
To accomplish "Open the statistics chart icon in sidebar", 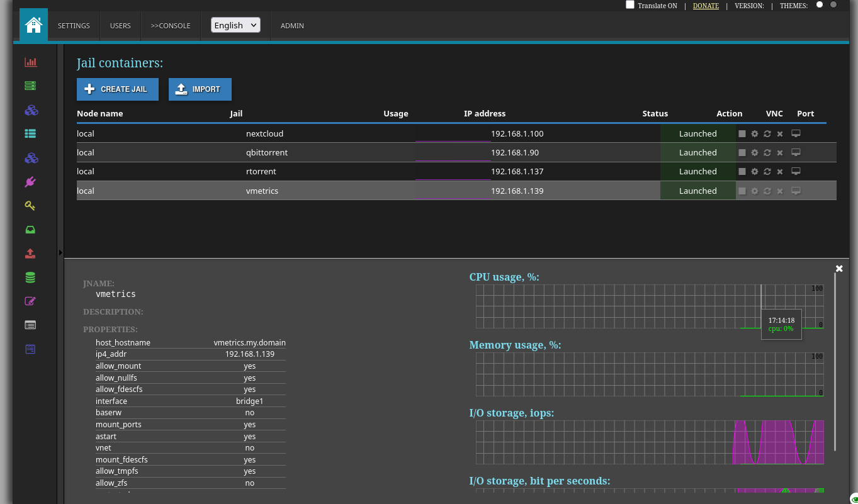I will 30,62.
